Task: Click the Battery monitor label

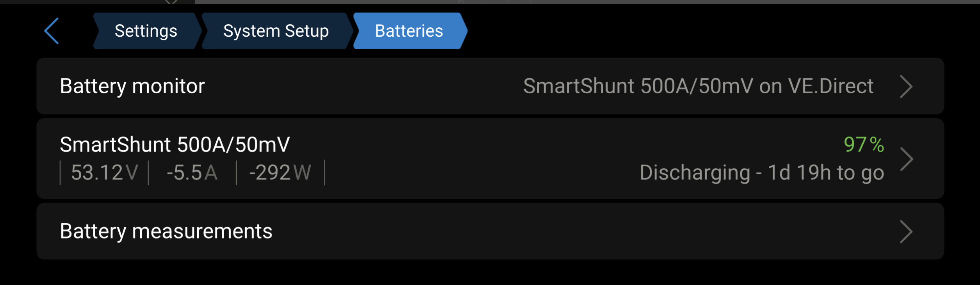Action: 132,86
